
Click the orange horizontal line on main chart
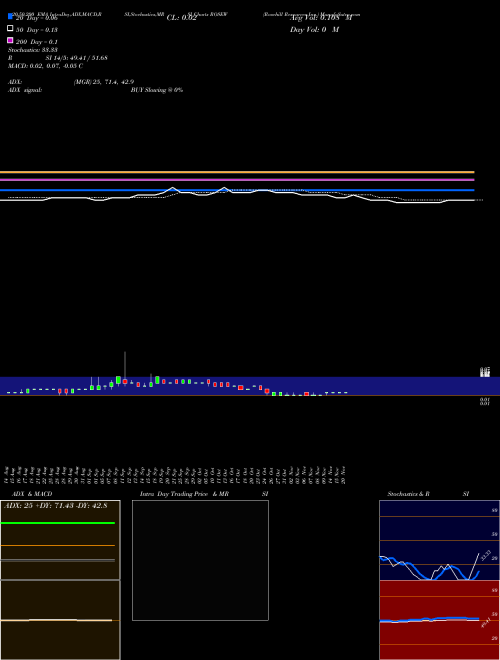click(237, 172)
